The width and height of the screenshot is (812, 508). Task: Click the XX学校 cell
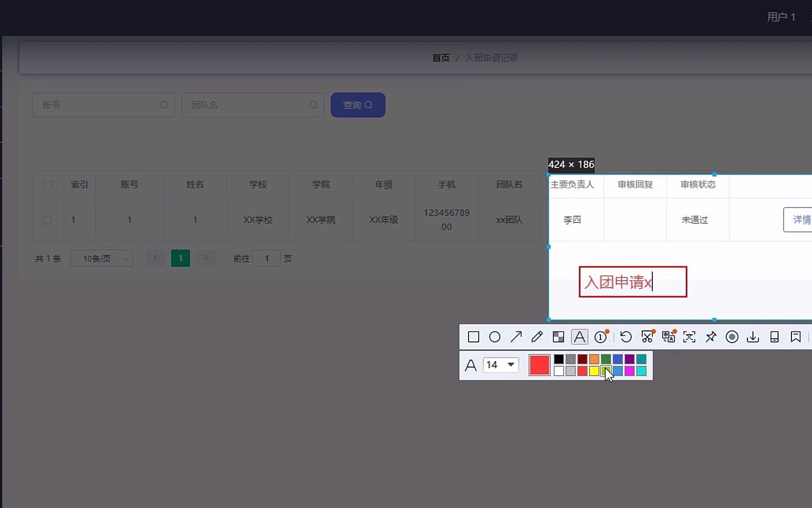[x=258, y=220]
